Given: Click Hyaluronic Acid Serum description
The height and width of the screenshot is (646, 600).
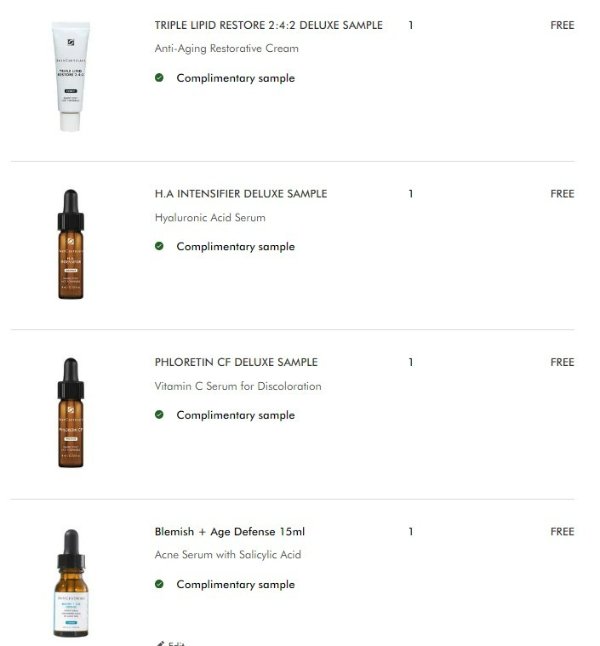Looking at the screenshot, I should click(x=210, y=218).
